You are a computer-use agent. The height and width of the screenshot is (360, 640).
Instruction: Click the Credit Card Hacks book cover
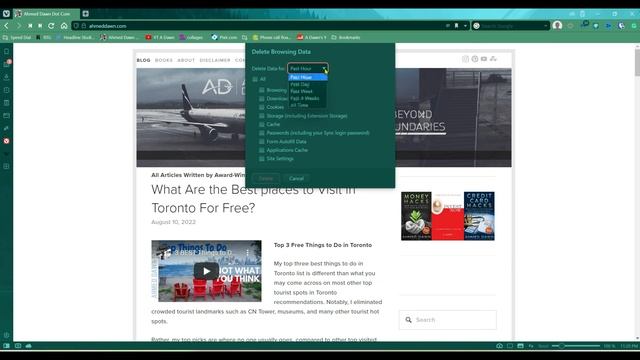479,216
